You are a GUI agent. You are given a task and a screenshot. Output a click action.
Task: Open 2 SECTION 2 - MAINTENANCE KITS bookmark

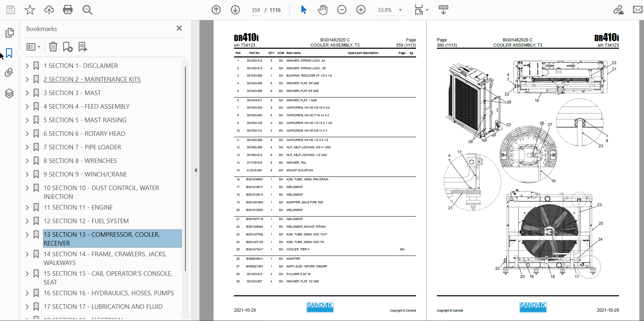click(92, 79)
